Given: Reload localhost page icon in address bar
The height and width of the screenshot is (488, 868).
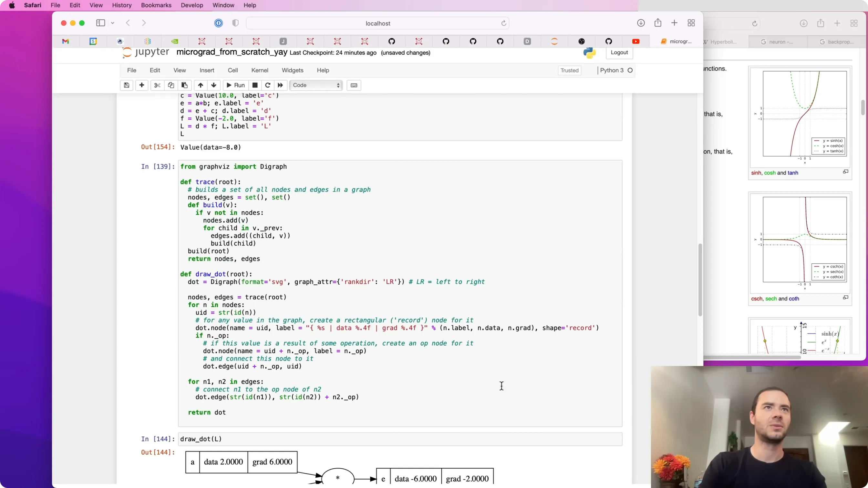Looking at the screenshot, I should [503, 23].
